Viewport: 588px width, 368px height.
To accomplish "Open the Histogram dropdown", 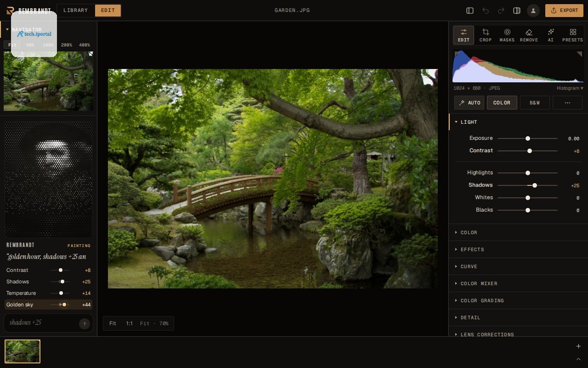I will click(x=570, y=88).
